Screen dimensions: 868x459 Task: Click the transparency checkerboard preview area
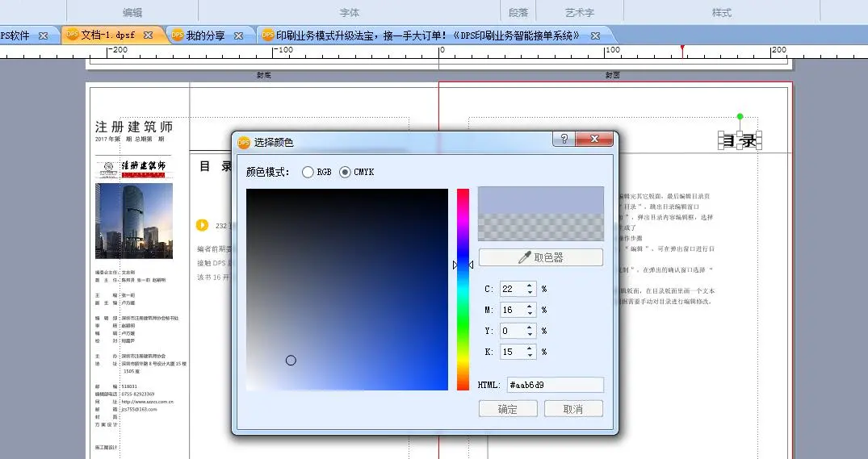[541, 227]
